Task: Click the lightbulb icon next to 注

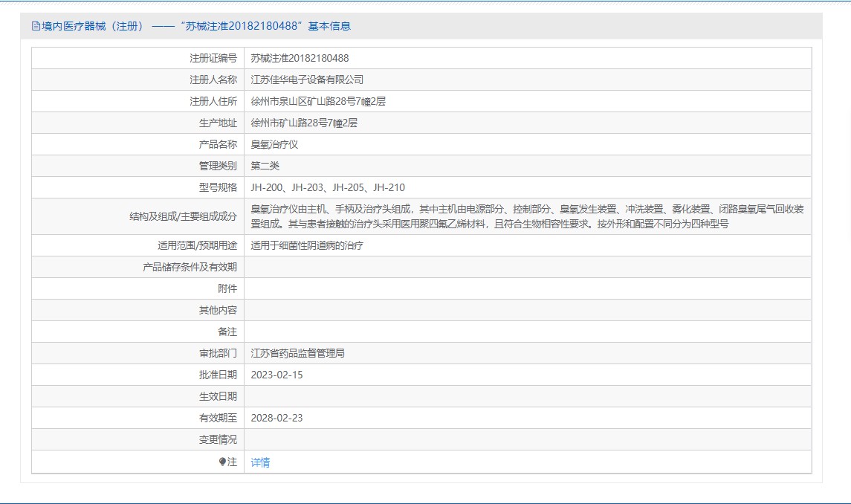Action: click(222, 462)
